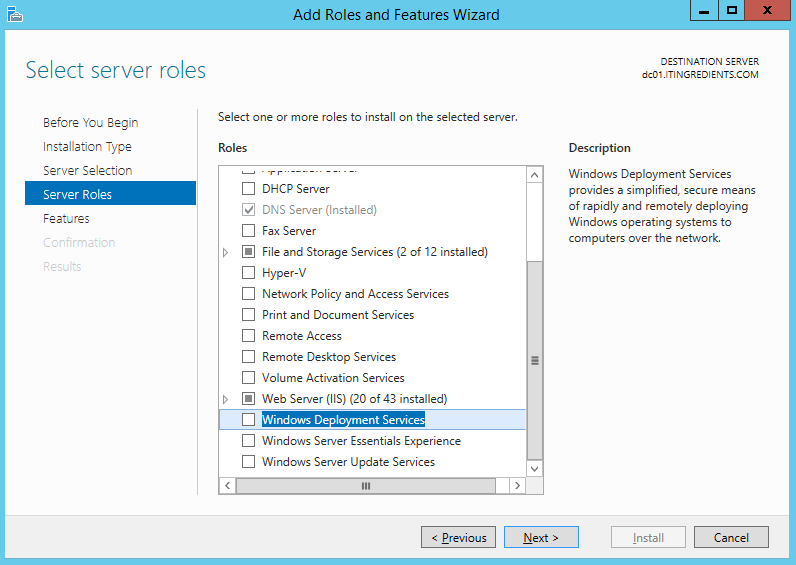Minimize the Add Roles wizard window
The width and height of the screenshot is (796, 565).
704,11
